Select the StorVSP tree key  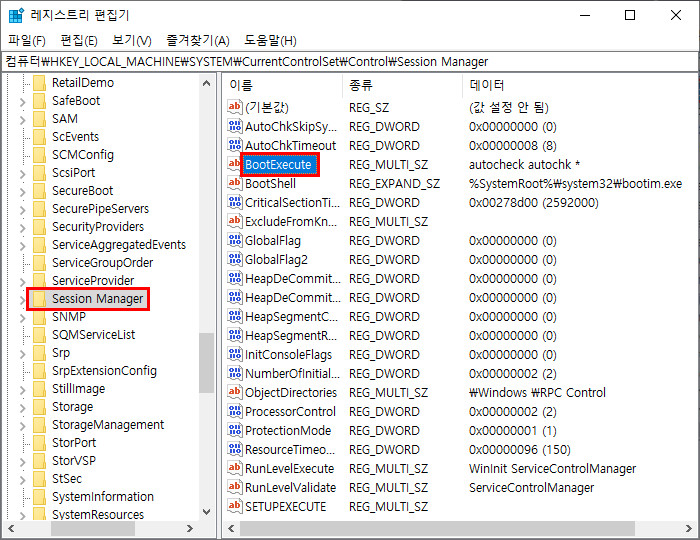[74, 461]
